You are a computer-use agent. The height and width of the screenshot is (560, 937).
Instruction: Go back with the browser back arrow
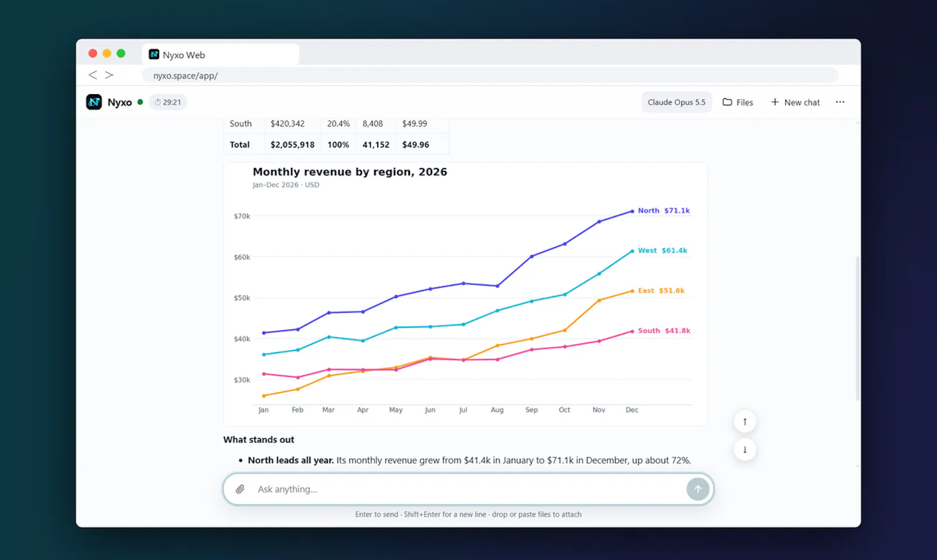pos(93,75)
